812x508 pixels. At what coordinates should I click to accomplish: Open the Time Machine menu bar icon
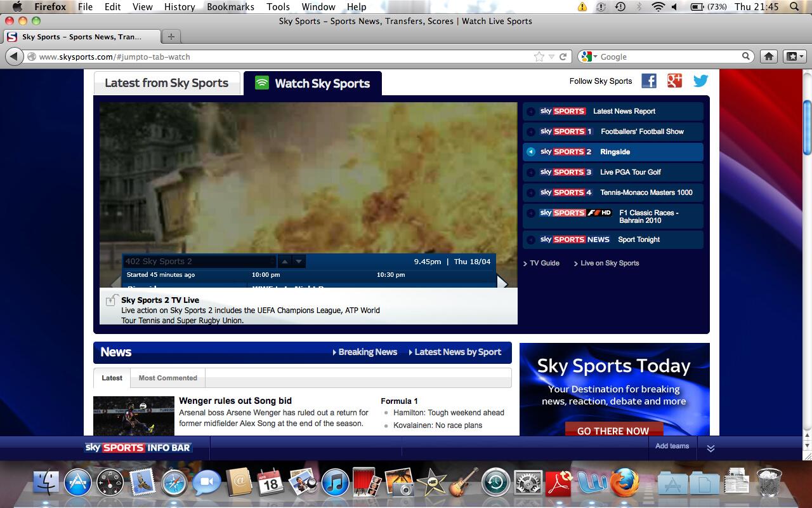coord(620,7)
